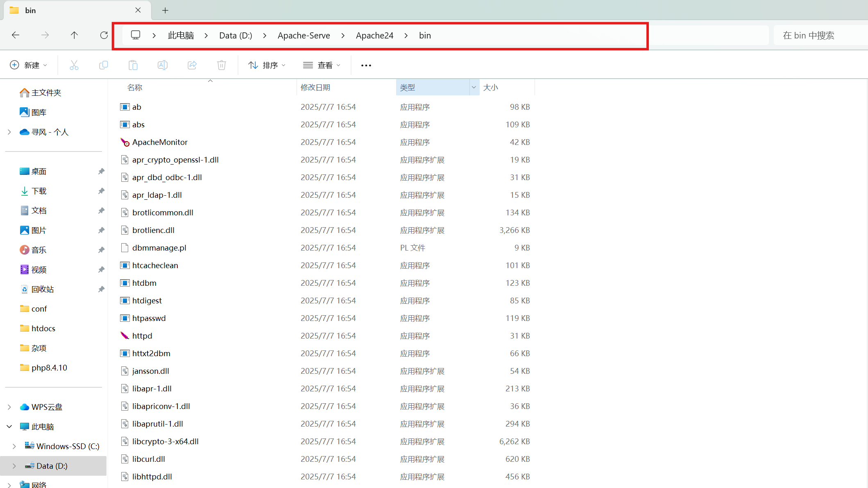Rename a file with the rename icon

[162, 65]
